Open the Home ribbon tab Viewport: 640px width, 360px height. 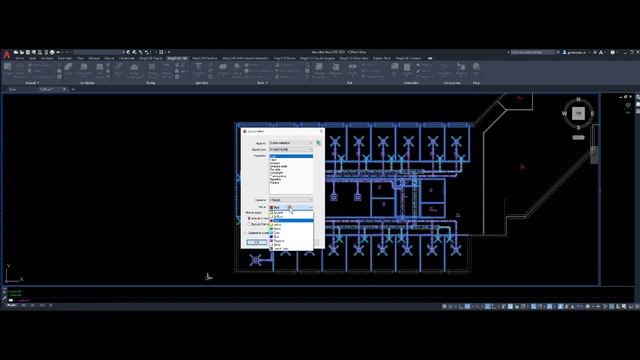(x=20, y=58)
